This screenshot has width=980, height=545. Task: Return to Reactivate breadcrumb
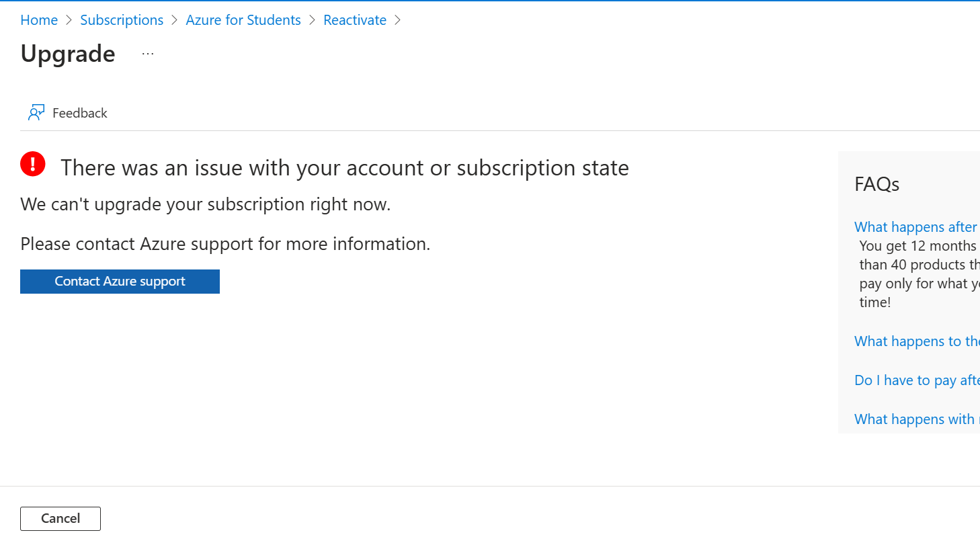coord(355,20)
